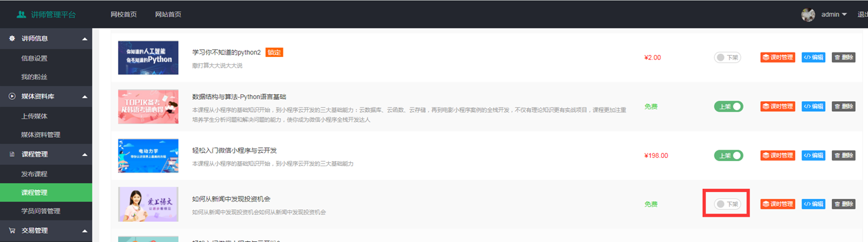Click the ¥2.00 price text
This screenshot has height=242, width=868.
(x=652, y=57)
